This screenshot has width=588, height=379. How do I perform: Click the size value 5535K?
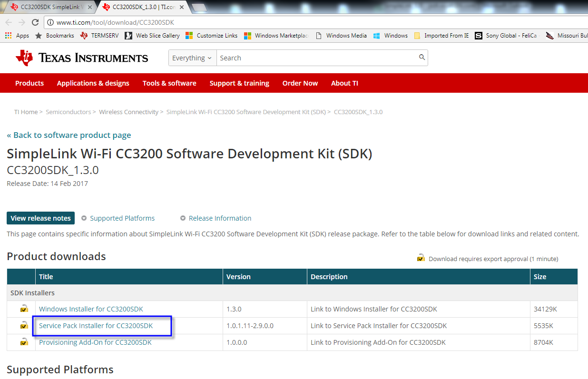tap(543, 326)
